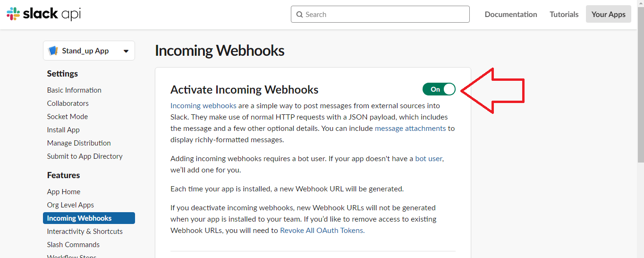This screenshot has width=644, height=258.
Task: Open the App Home feature
Action: click(64, 191)
